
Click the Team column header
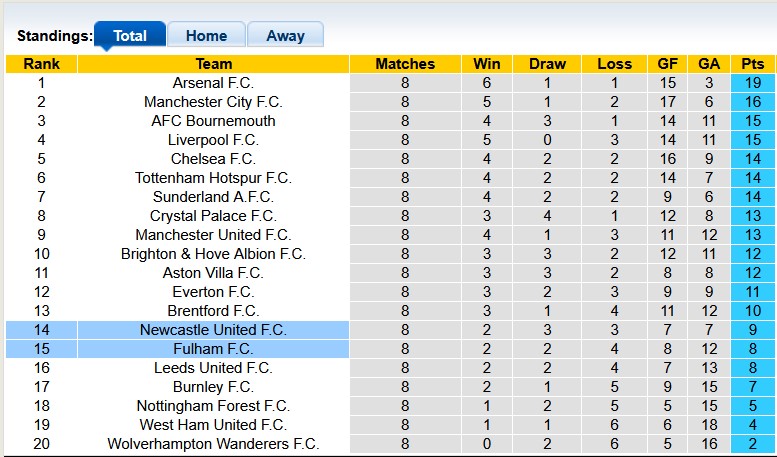[x=213, y=64]
